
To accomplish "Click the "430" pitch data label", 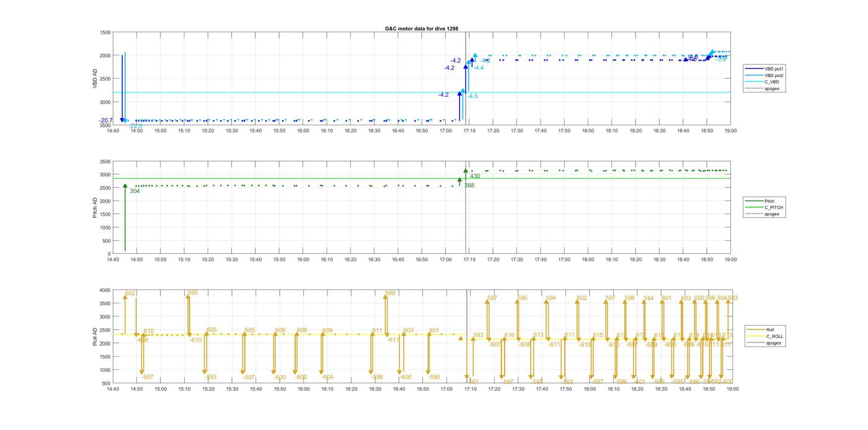I will pos(475,176).
